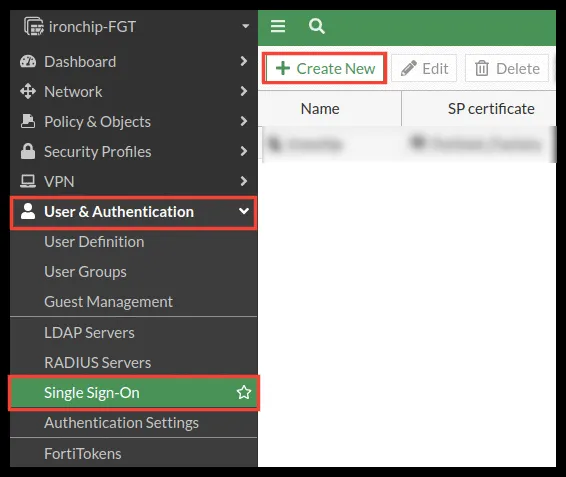Viewport: 566px width, 477px height.
Task: Click the Delete trash can icon
Action: tap(482, 68)
